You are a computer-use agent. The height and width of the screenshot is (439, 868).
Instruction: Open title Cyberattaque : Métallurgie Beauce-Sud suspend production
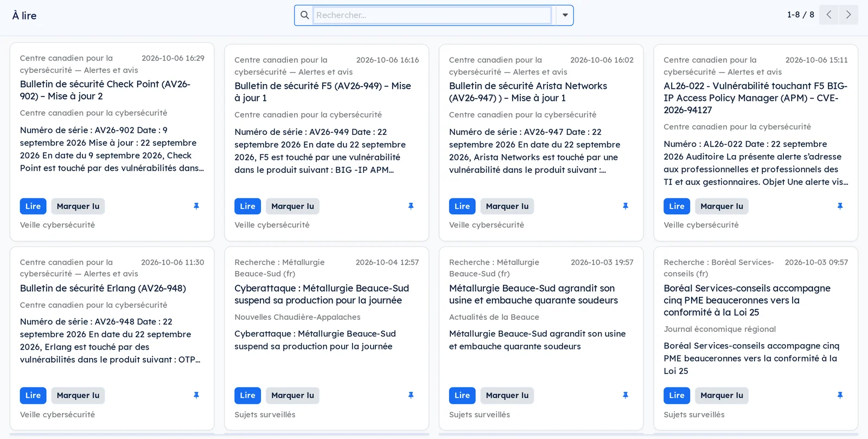pyautogui.click(x=322, y=294)
